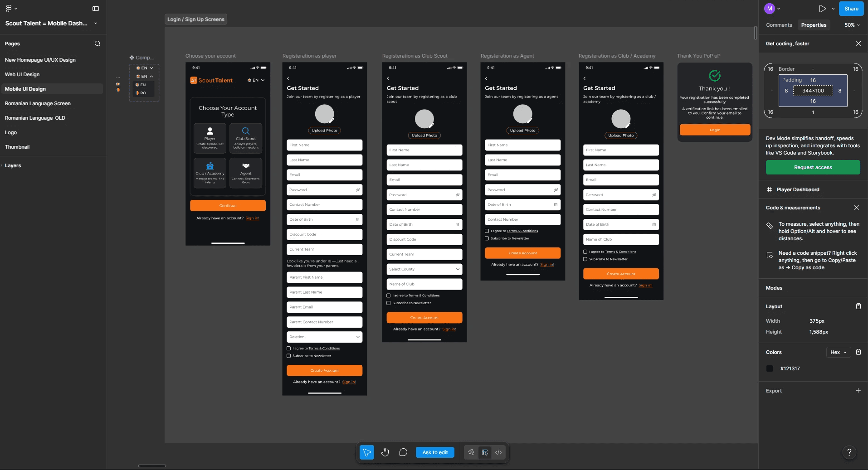The width and height of the screenshot is (868, 470).
Task: Open the file name dropdown chevron
Action: click(95, 24)
